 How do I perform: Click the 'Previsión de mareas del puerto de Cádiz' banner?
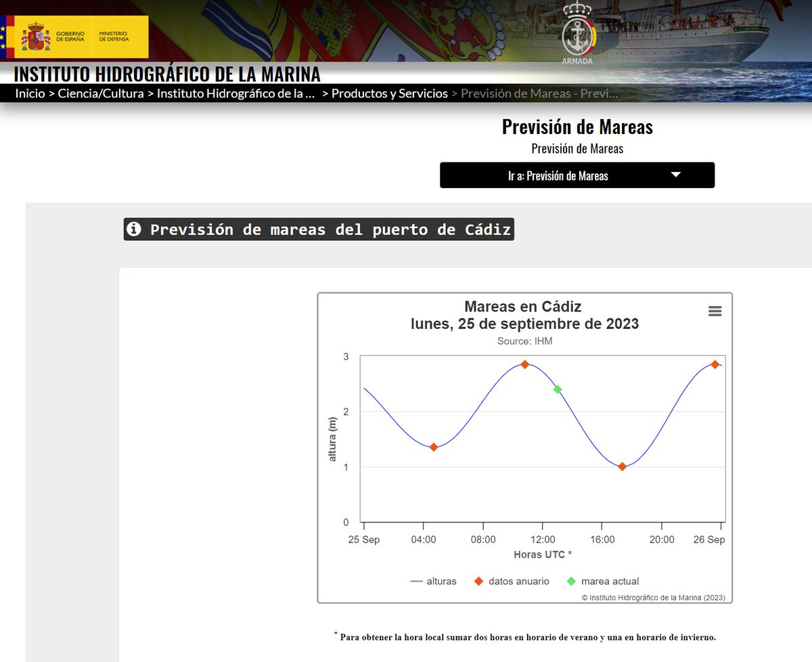coord(319,229)
